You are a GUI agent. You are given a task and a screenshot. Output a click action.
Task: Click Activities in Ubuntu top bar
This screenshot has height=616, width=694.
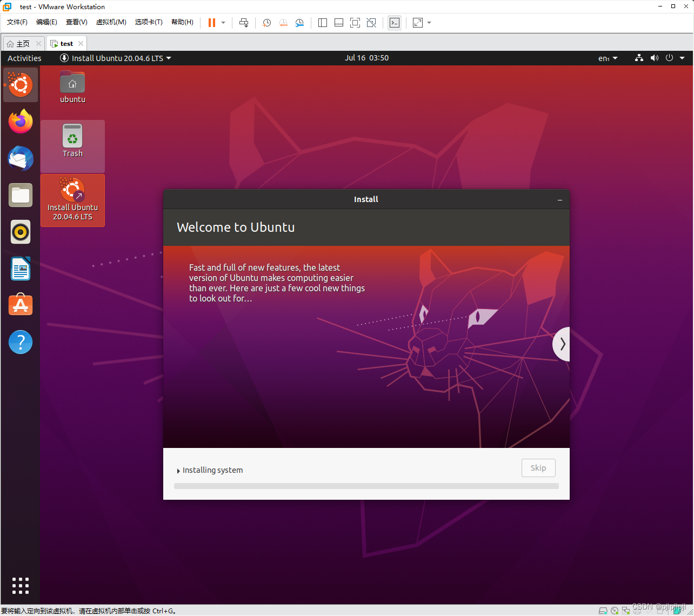coord(24,58)
